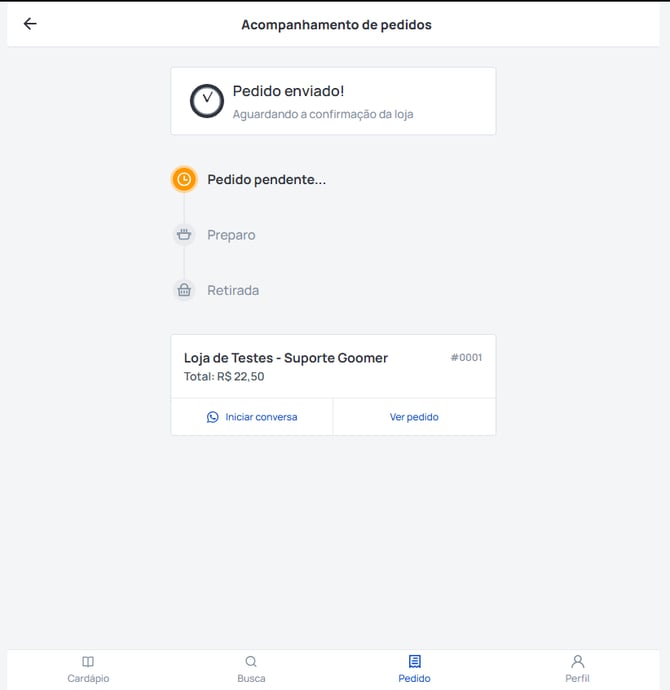The height and width of the screenshot is (690, 670).
Task: Click the Preparo cooking pot icon
Action: pos(184,235)
